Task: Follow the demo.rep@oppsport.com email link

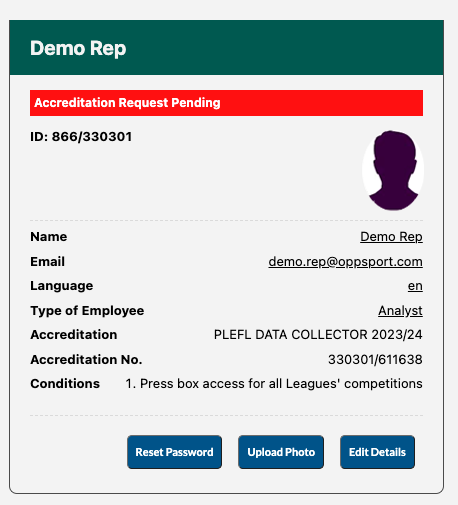Action: click(x=346, y=262)
